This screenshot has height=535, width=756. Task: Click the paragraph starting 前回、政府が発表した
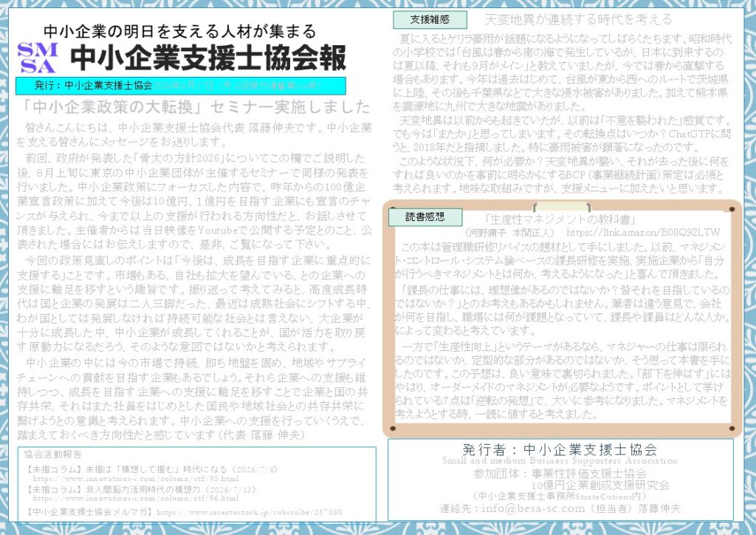(x=194, y=201)
